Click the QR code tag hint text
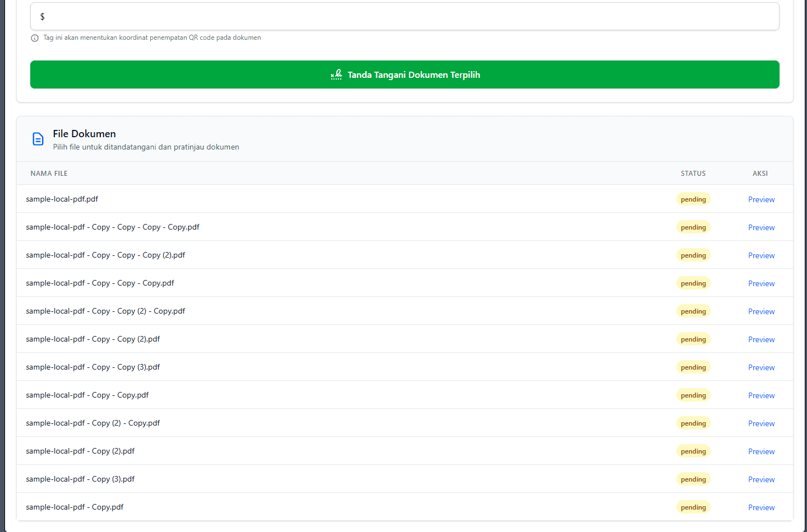The height and width of the screenshot is (532, 807). tap(152, 38)
